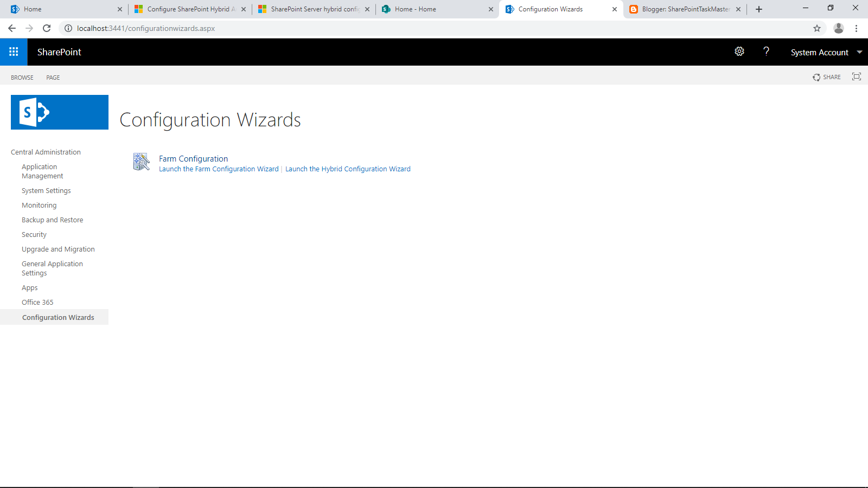Open Application Management

coord(42,171)
